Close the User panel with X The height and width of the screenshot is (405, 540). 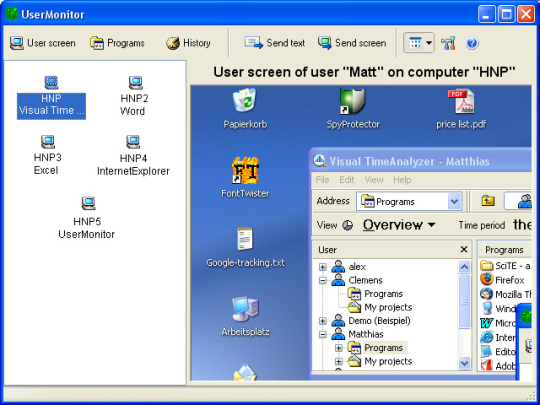tap(464, 249)
